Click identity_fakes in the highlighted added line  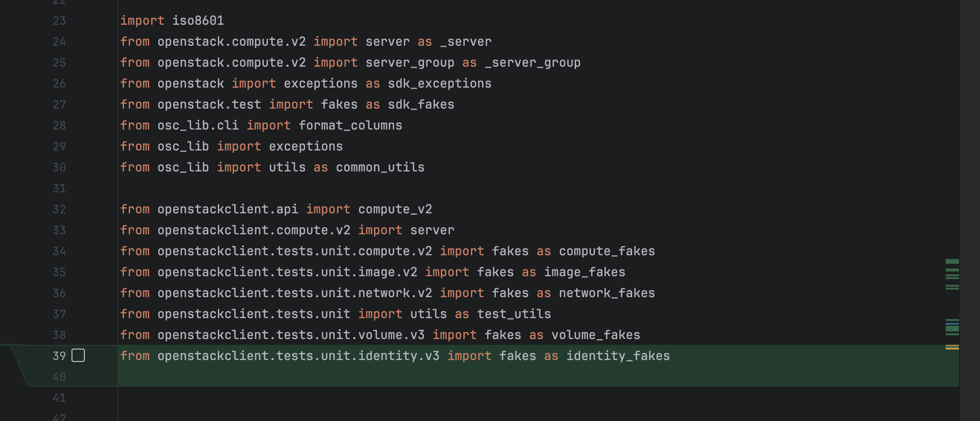(618, 356)
